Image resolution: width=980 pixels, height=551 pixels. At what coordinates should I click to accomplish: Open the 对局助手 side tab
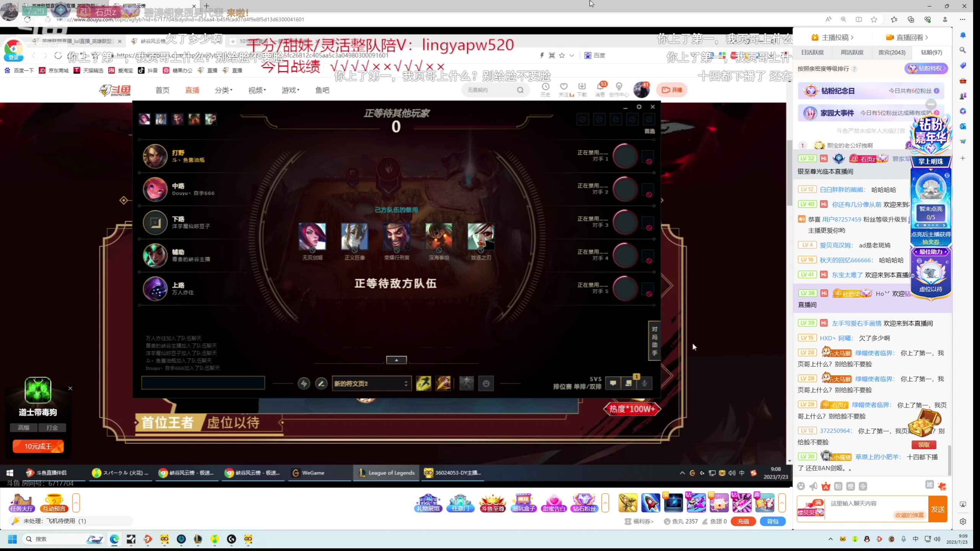point(654,341)
